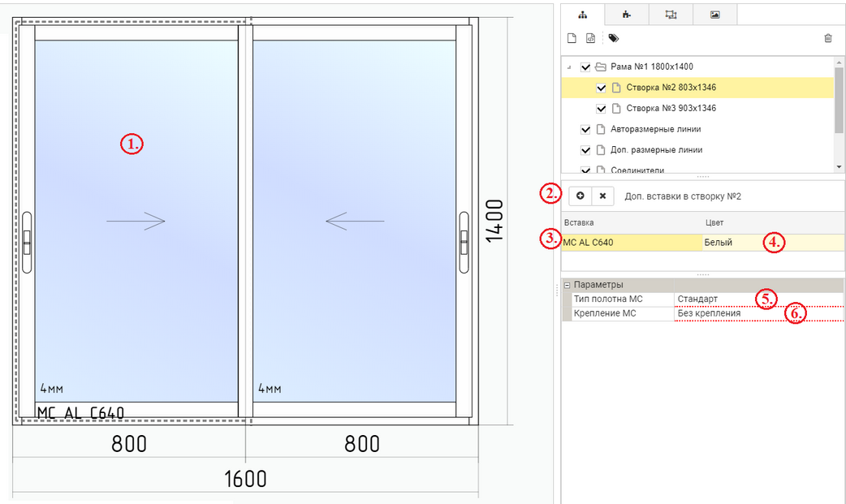
Task: Click the left sash handle in drawing
Action: click(x=27, y=243)
